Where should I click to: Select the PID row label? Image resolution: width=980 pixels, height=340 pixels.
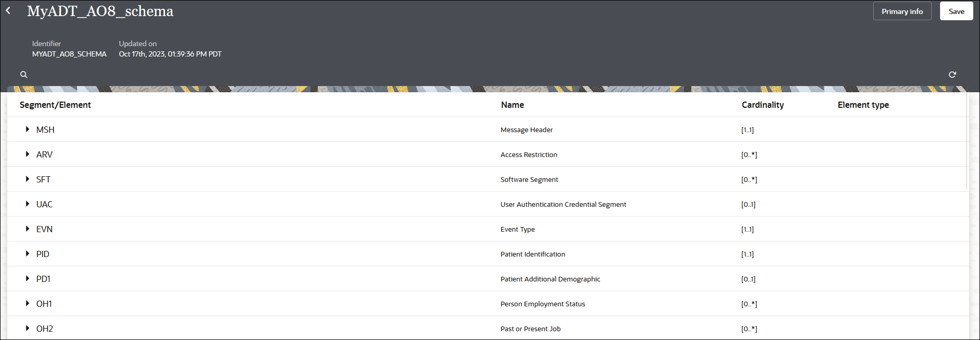(x=43, y=254)
